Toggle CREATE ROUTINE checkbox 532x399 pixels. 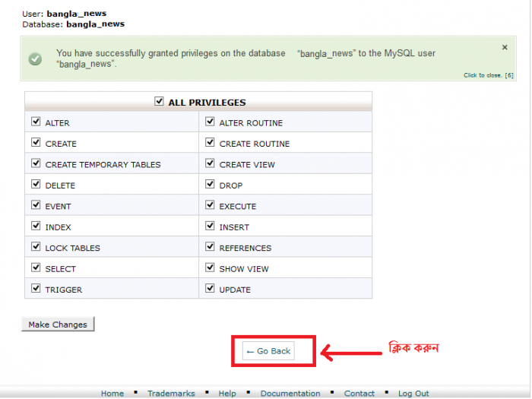click(210, 142)
